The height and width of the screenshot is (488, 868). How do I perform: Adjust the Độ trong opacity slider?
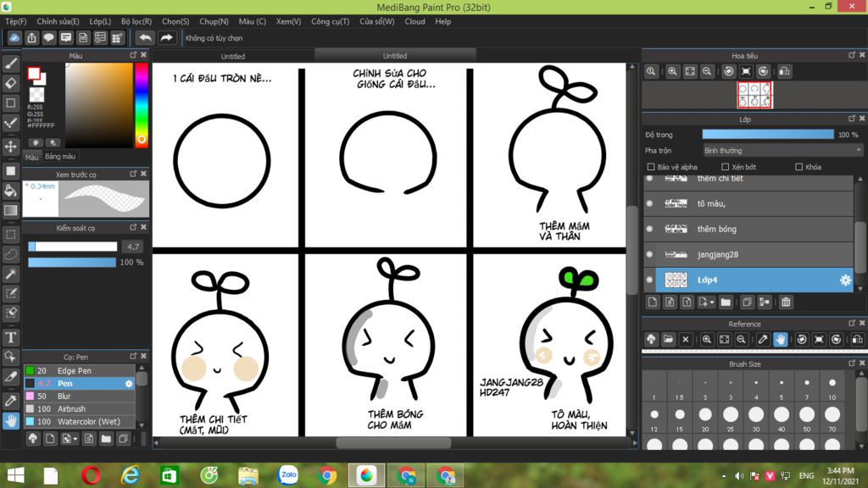pos(768,135)
